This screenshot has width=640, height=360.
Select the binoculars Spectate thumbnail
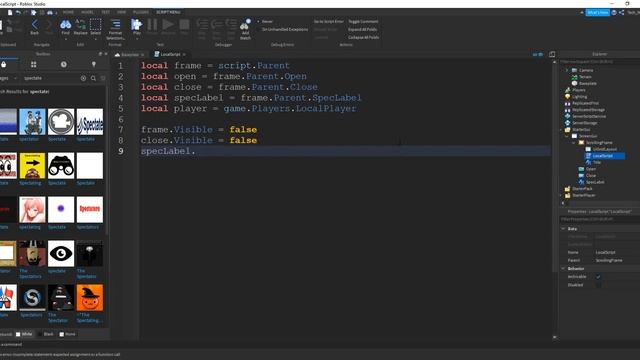click(61, 166)
